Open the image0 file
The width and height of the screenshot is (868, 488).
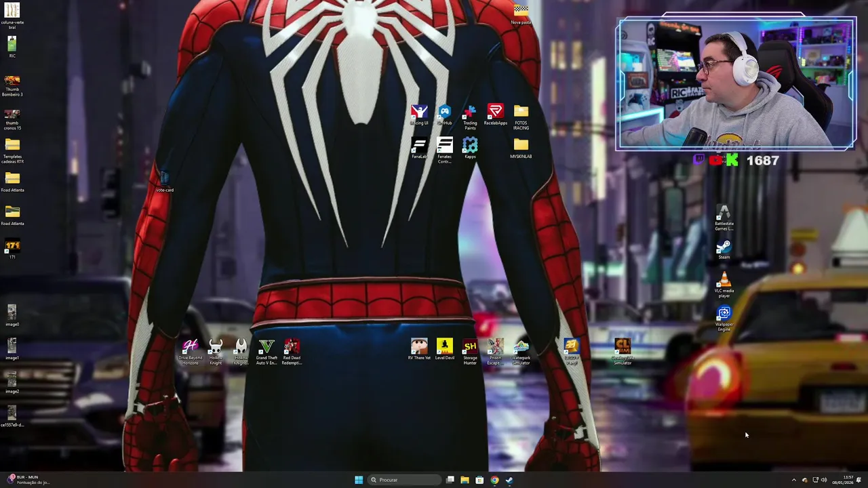click(x=12, y=316)
